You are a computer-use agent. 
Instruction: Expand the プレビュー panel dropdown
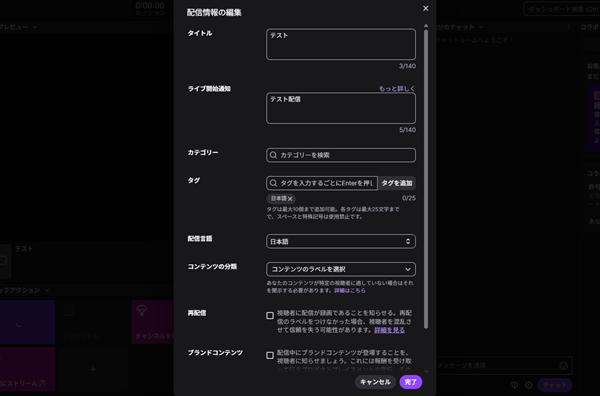tap(35, 27)
